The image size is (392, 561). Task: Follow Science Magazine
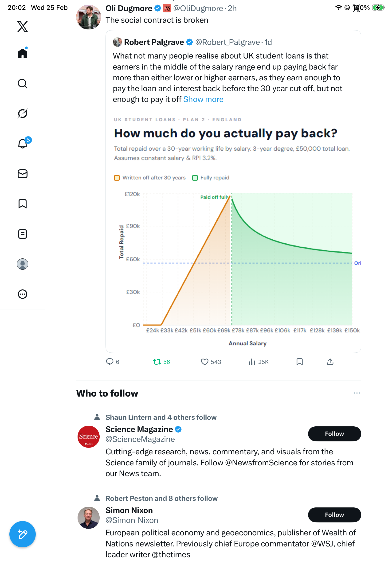334,434
